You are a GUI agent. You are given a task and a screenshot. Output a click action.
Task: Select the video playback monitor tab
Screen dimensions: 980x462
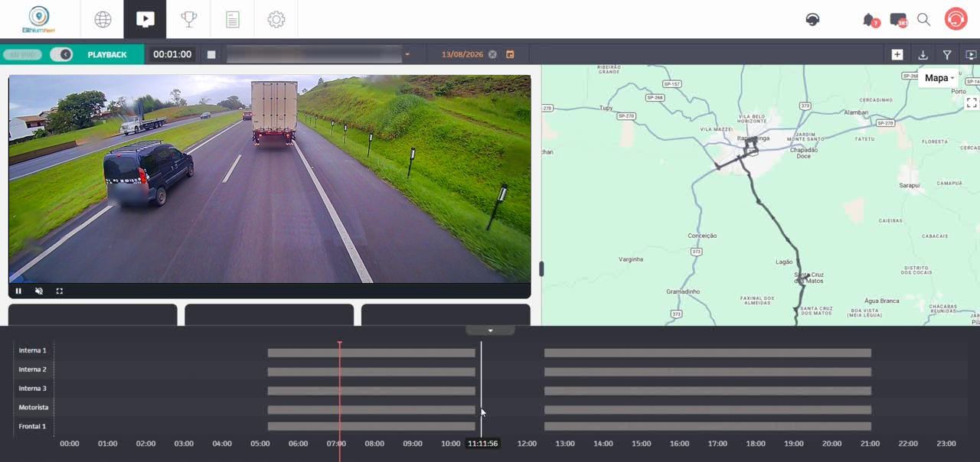(145, 20)
